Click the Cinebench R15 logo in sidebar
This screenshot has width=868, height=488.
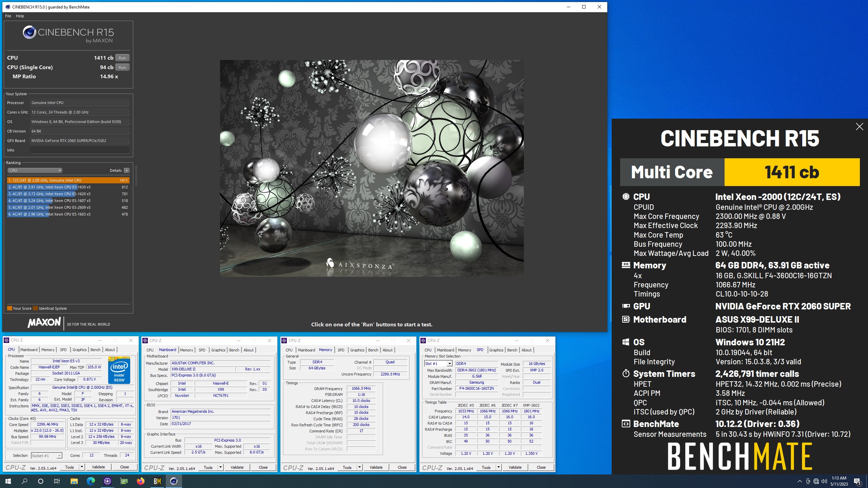(x=68, y=34)
